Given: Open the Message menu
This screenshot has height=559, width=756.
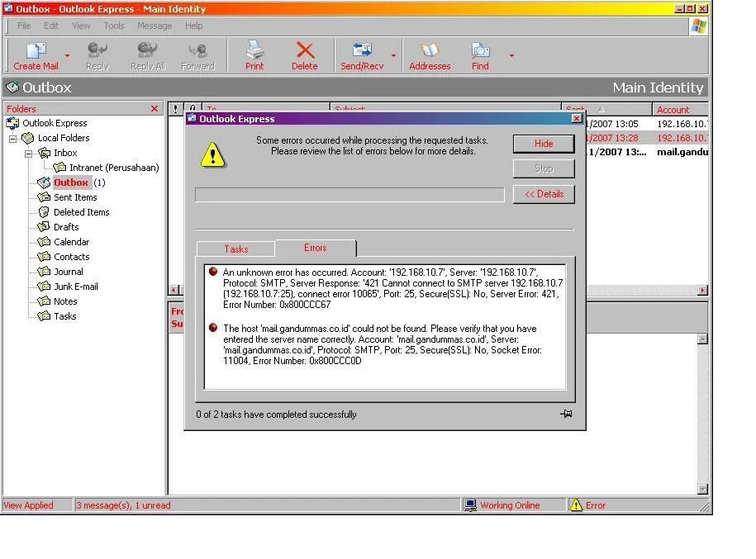Looking at the screenshot, I should click(x=155, y=26).
